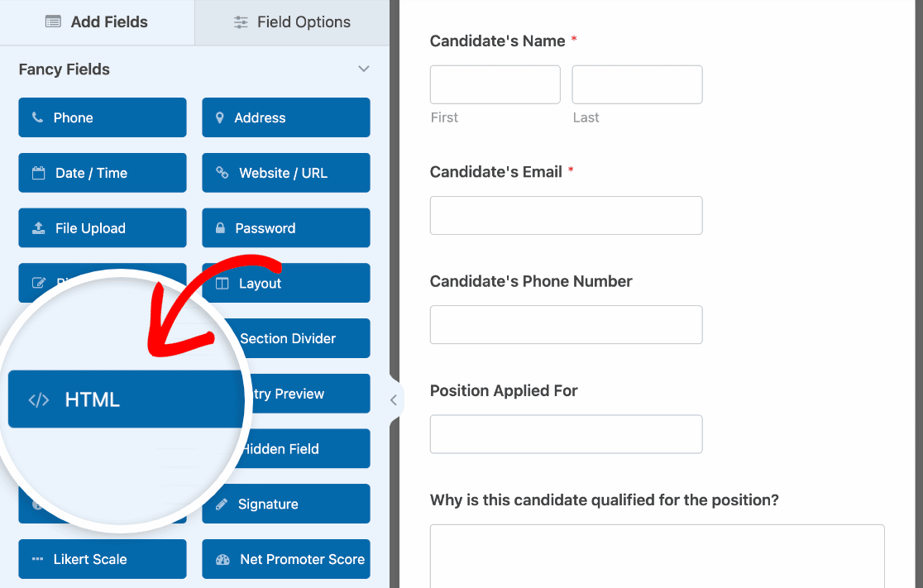Select the Layout field button
Screen dimensions: 923x588
tap(285, 283)
